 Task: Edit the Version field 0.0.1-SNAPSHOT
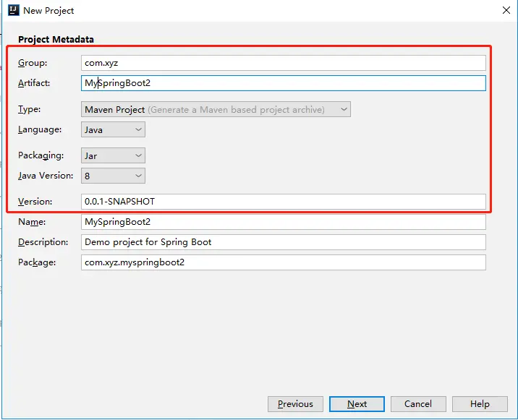[283, 202]
